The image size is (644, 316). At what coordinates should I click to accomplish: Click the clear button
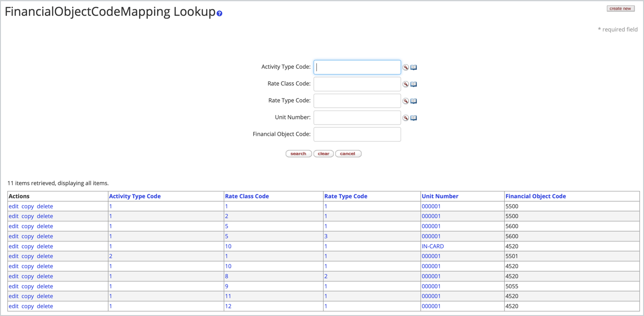pos(323,153)
